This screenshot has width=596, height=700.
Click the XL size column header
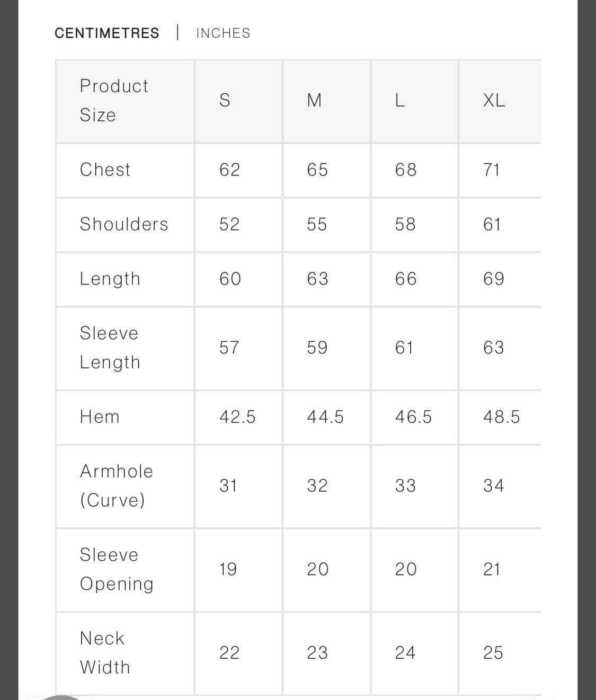[x=494, y=100]
